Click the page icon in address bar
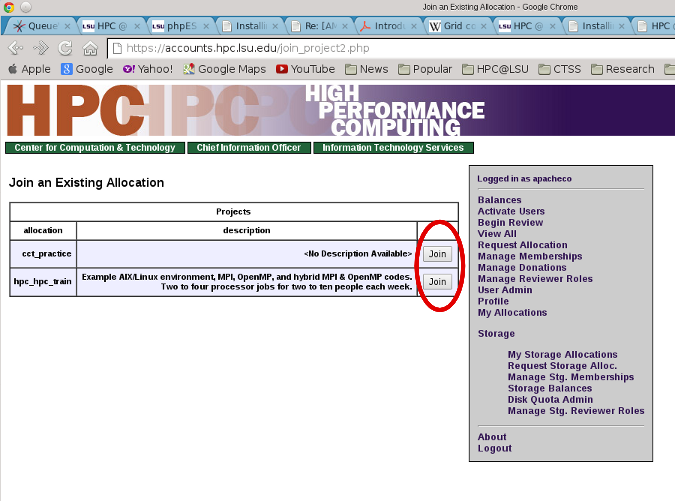 pyautogui.click(x=117, y=48)
